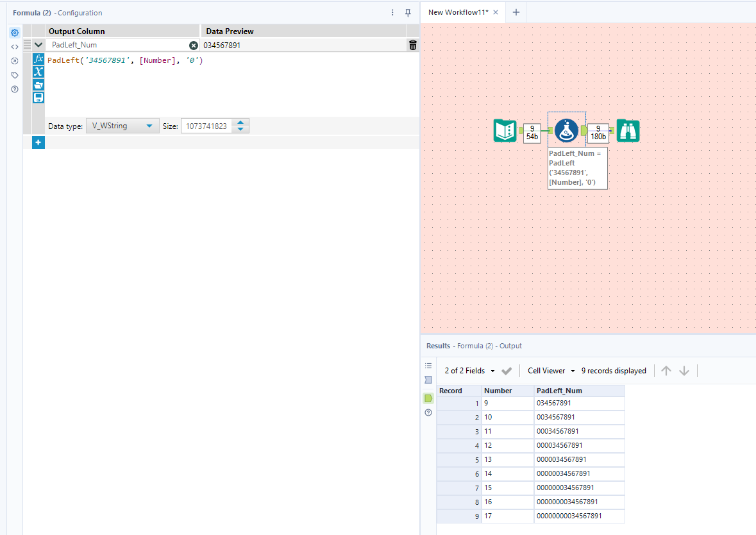Image resolution: width=756 pixels, height=535 pixels.
Task: Clear the PadLeft_Num output column name
Action: pyautogui.click(x=194, y=45)
